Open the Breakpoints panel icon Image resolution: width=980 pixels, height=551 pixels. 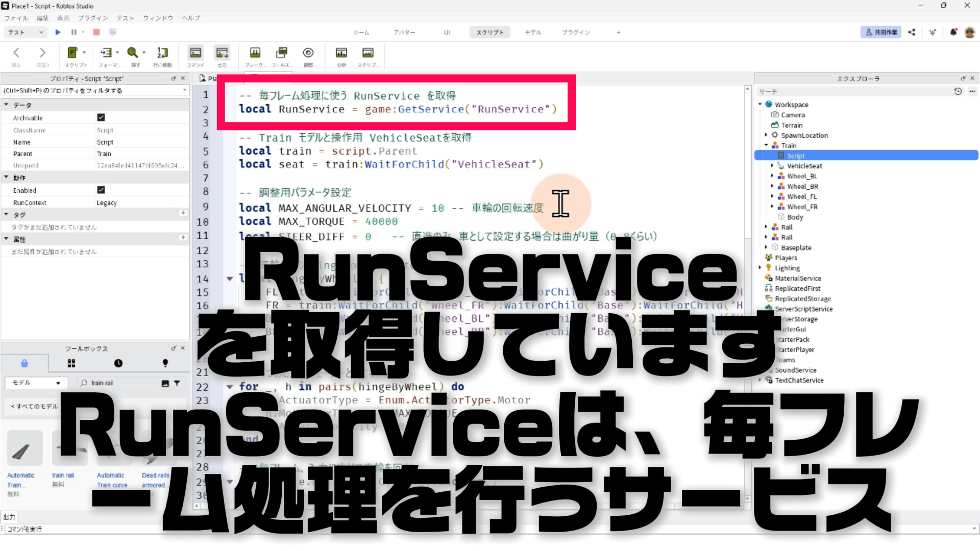[x=255, y=53]
